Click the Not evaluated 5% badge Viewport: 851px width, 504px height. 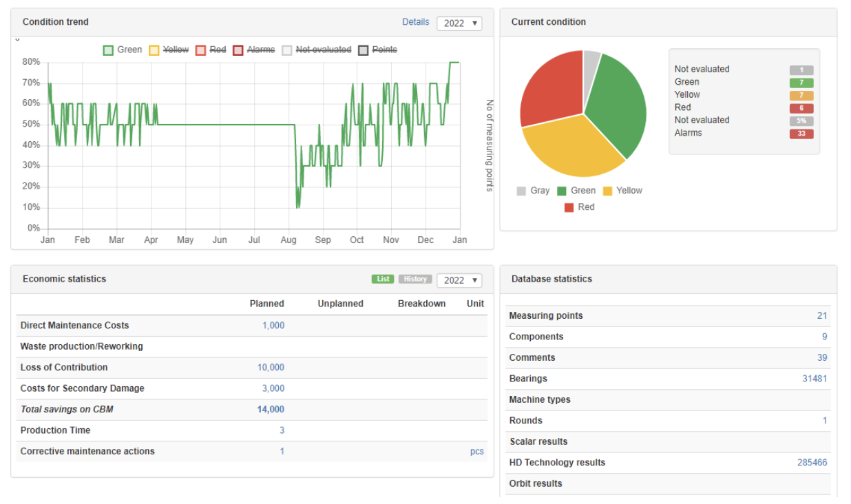[x=801, y=121]
